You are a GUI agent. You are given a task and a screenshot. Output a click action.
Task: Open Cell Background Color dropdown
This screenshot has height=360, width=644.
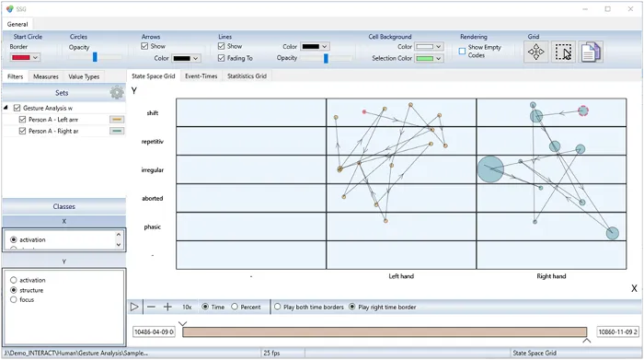click(x=429, y=46)
